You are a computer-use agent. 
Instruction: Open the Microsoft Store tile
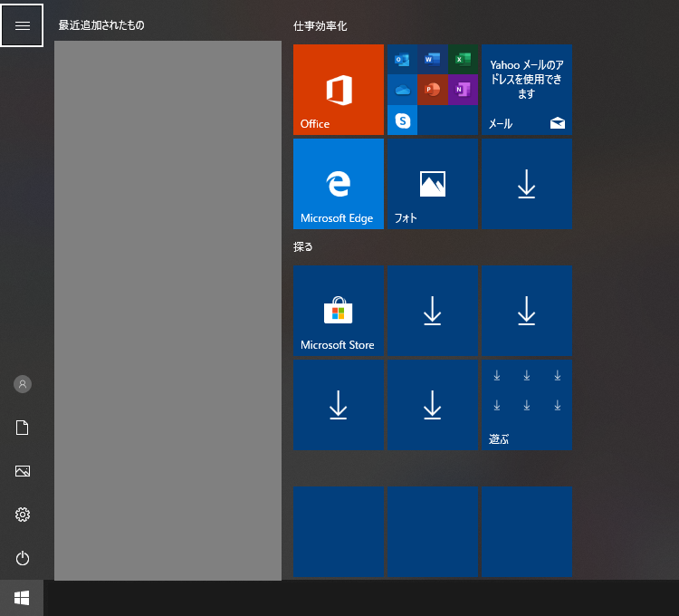tap(339, 311)
